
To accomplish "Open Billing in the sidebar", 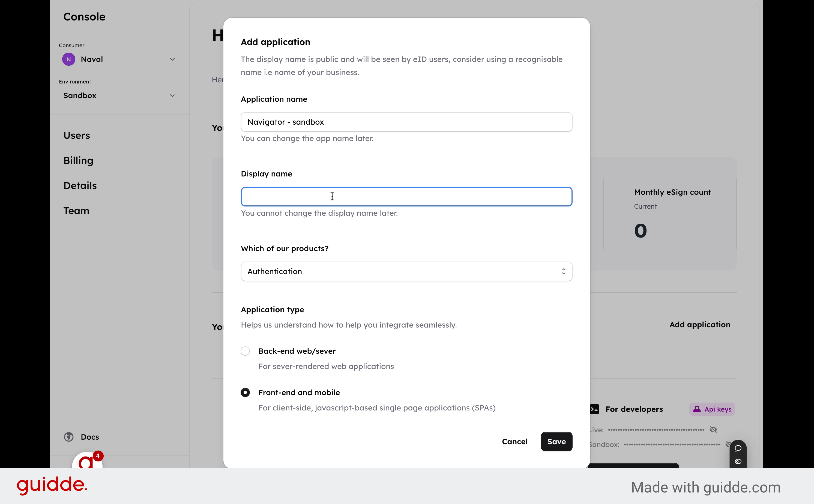I will point(78,161).
